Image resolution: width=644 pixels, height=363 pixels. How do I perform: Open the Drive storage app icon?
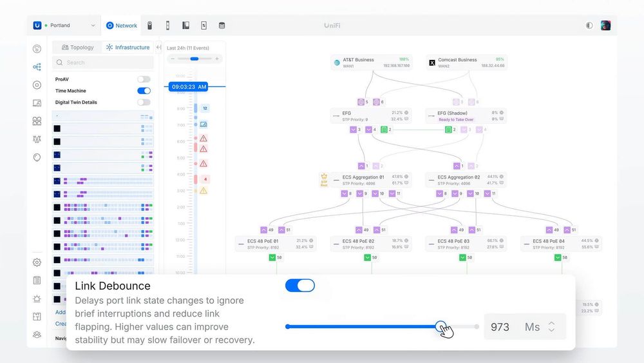[x=222, y=26]
